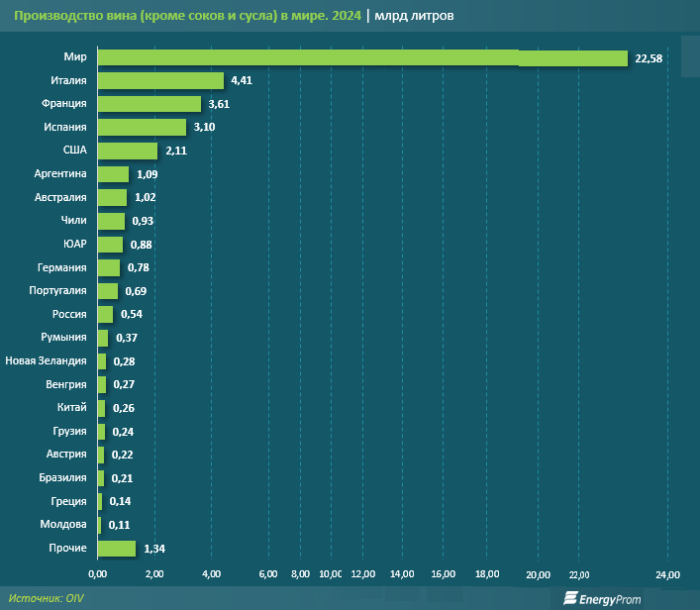Click the США bar
700x610 pixels.
tap(127, 151)
